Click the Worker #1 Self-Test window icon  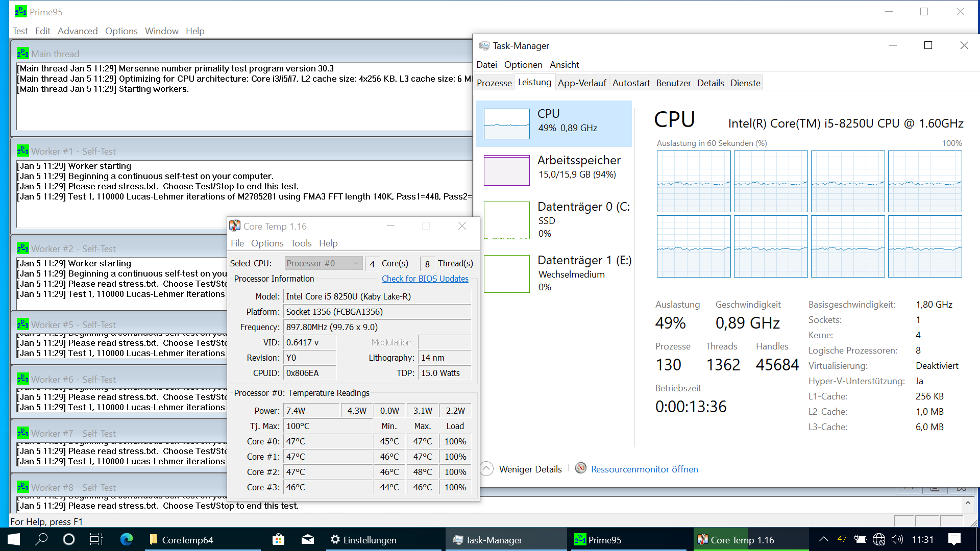pos(22,151)
